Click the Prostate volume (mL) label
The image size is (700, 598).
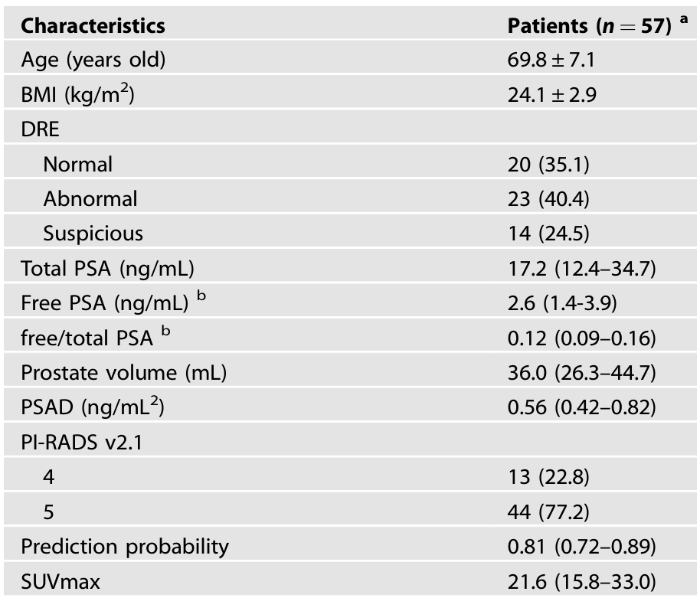[123, 373]
